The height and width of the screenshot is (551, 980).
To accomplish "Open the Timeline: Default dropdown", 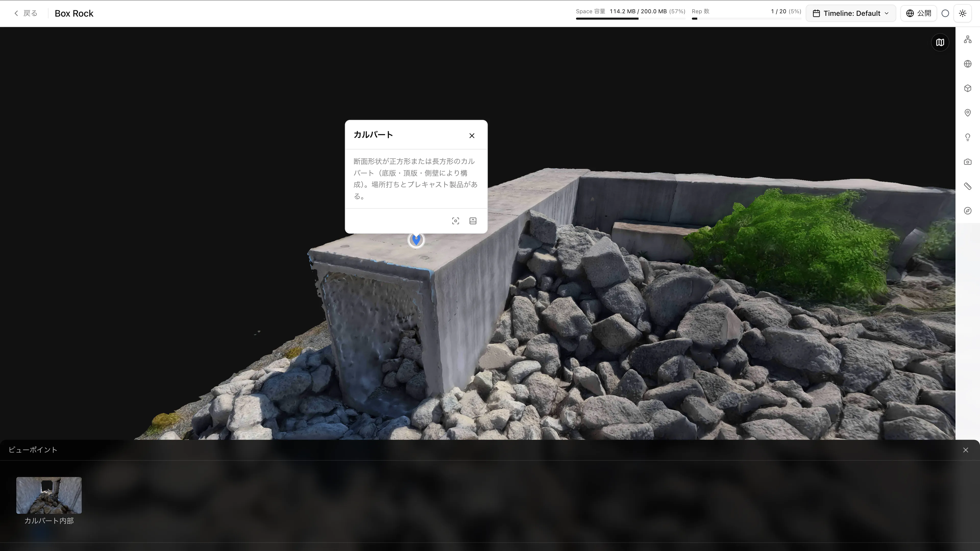I will 851,13.
